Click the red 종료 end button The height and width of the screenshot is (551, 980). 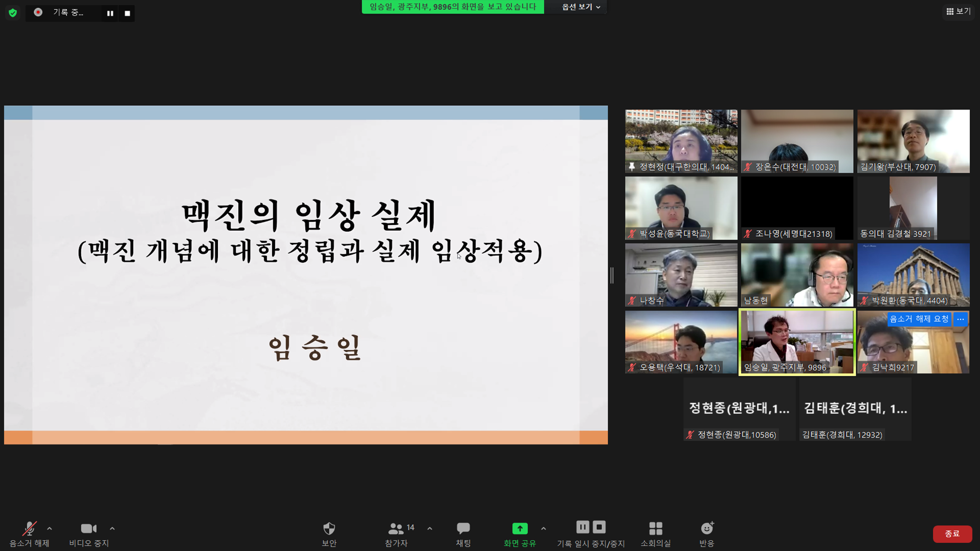tap(952, 534)
